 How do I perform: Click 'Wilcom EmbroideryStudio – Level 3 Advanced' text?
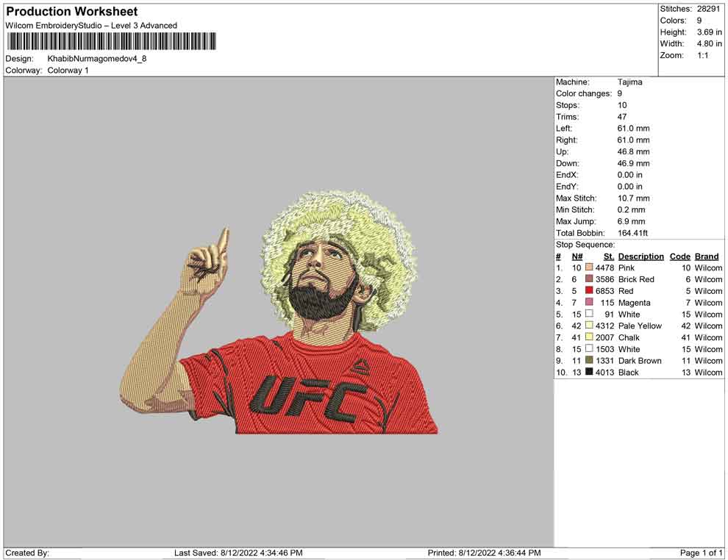pos(91,26)
